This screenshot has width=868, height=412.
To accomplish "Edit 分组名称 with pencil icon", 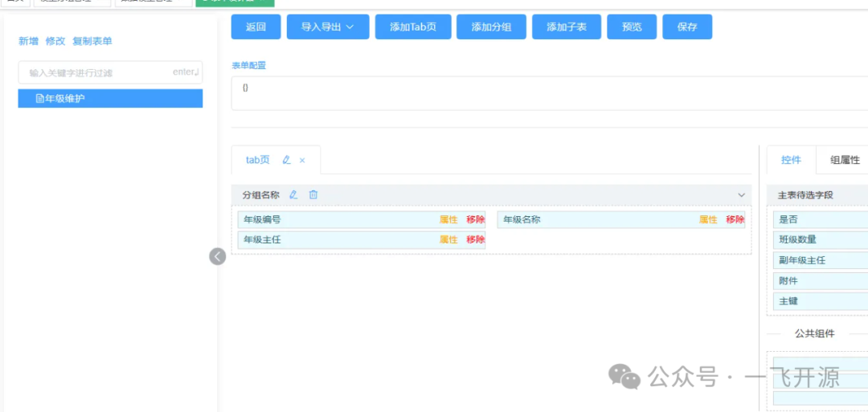I will coord(294,194).
